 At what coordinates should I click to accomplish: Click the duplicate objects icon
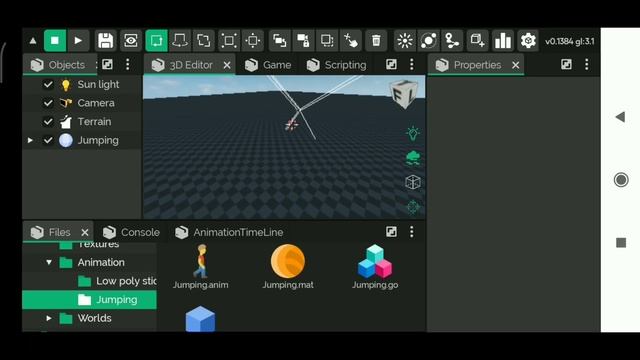pyautogui.click(x=280, y=41)
